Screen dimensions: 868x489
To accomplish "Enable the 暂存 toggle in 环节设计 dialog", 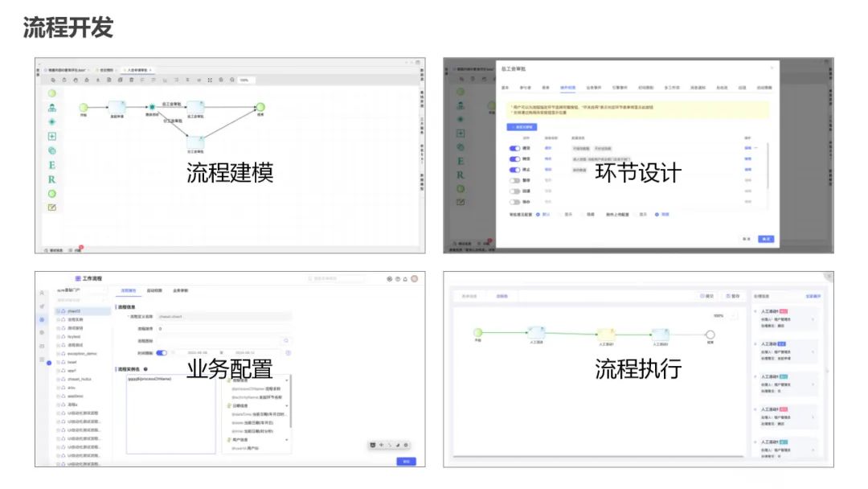I will pyautogui.click(x=515, y=180).
